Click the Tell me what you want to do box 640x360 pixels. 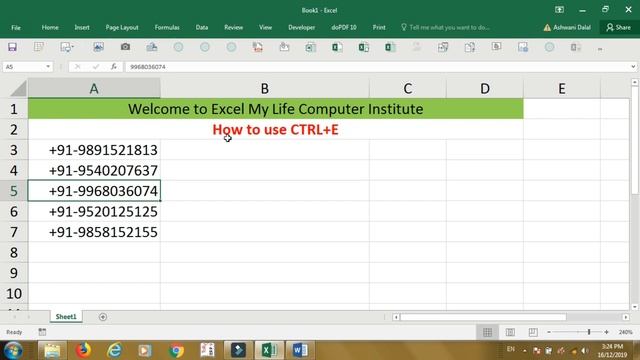click(446, 27)
